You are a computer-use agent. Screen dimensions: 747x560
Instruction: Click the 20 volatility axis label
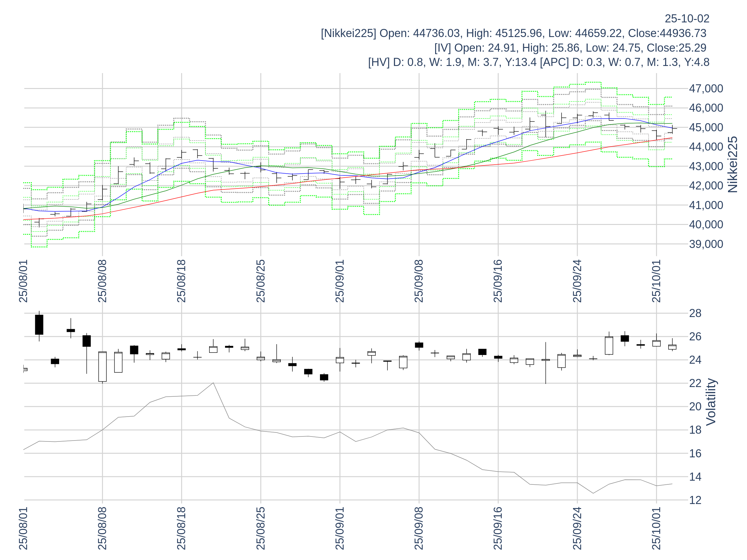click(x=695, y=406)
